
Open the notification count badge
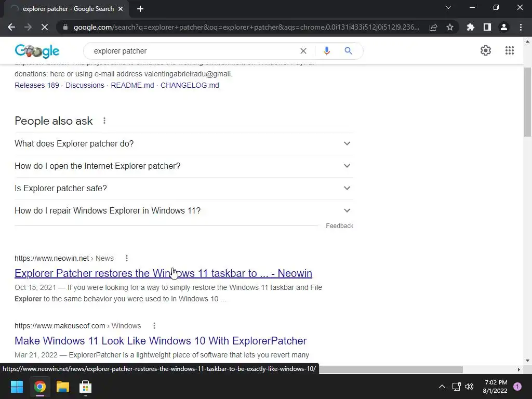(517, 387)
